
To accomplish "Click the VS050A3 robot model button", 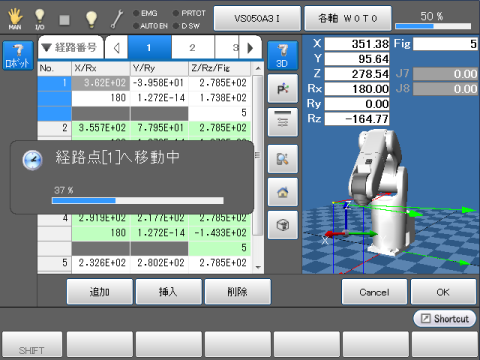I will click(x=257, y=18).
